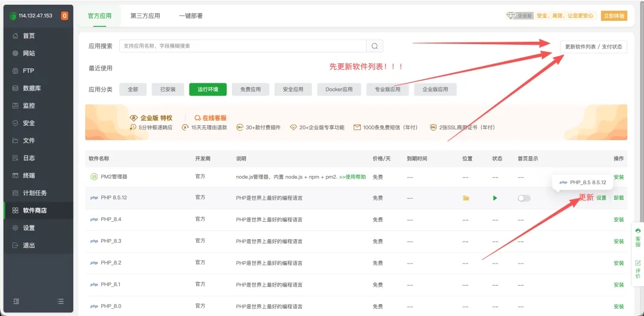
Task: Select 运行环境 category filter
Action: click(x=208, y=89)
